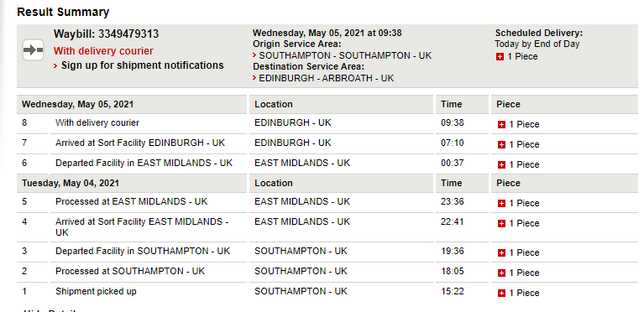Click the Shipment picked up event text
This screenshot has height=312, width=644.
(x=96, y=292)
